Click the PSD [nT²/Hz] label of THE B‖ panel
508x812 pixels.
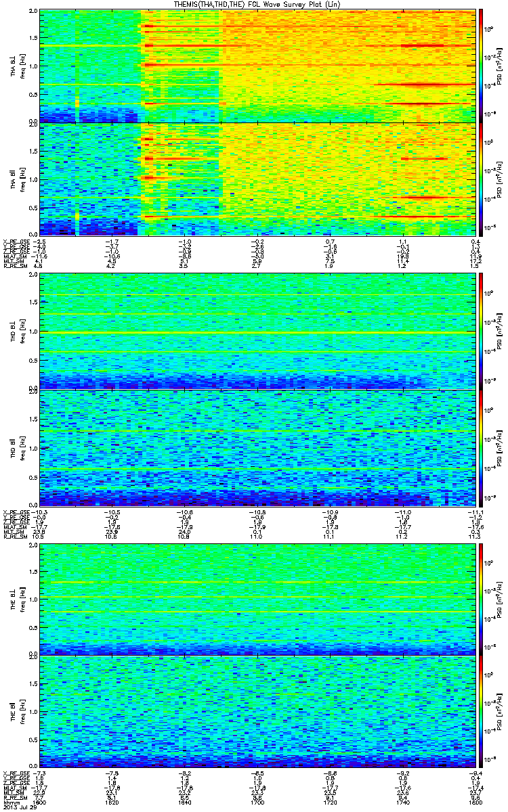click(x=500, y=712)
